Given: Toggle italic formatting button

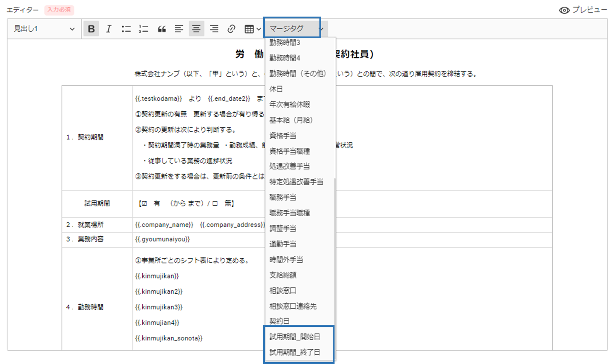Looking at the screenshot, I should coord(109,29).
